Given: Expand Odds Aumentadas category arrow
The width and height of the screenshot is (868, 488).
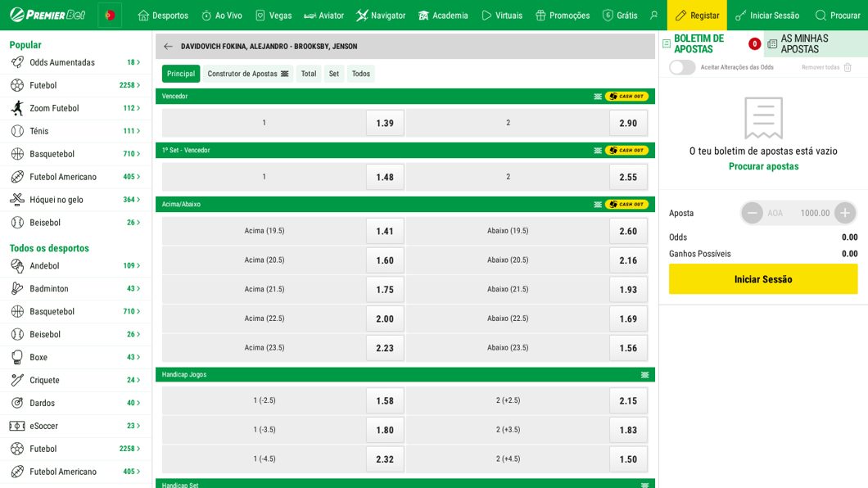Looking at the screenshot, I should 138,62.
